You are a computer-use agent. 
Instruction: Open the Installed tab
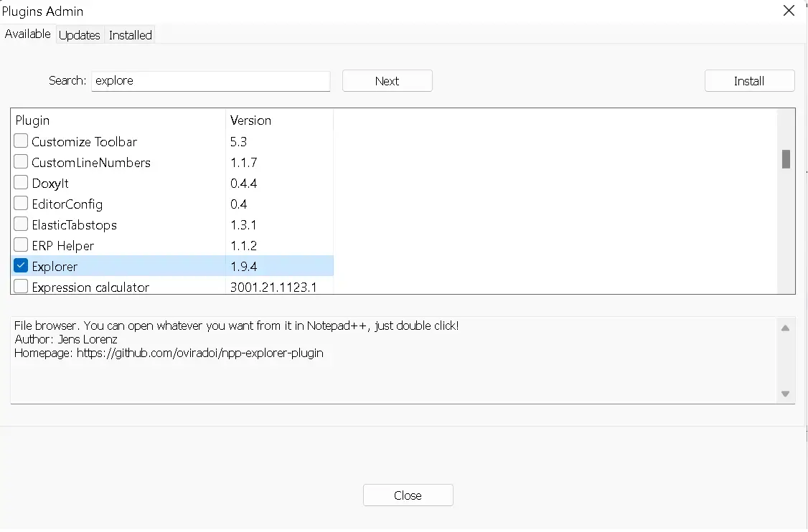[x=131, y=35]
